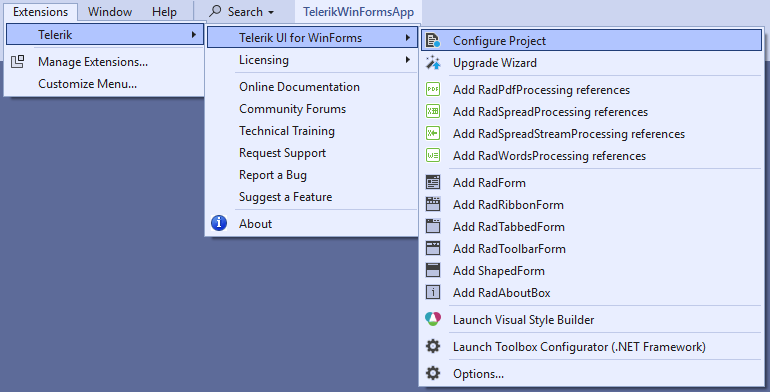Select Add RadToolbarForm
The image size is (770, 392).
(x=592, y=249)
